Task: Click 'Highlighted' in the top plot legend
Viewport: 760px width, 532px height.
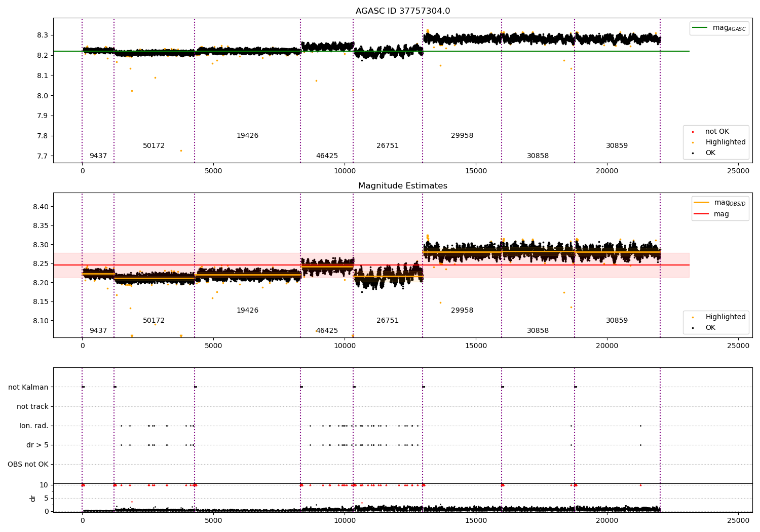Action: pos(726,142)
